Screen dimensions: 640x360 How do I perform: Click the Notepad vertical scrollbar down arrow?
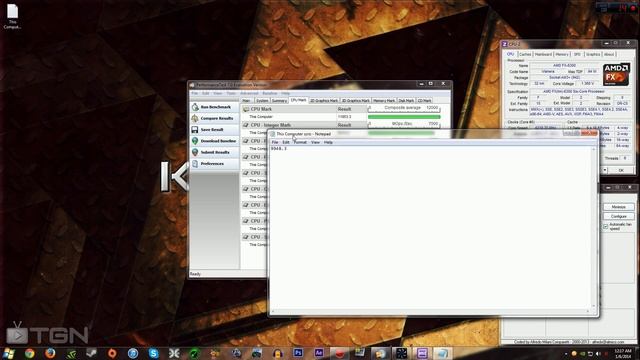coord(594,307)
